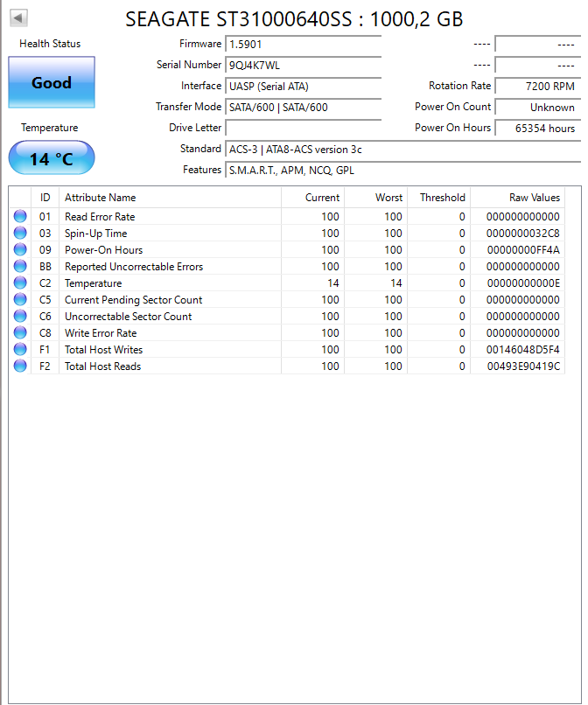Select the Spin-Up Time attribute name
This screenshot has width=588, height=705.
(96, 234)
